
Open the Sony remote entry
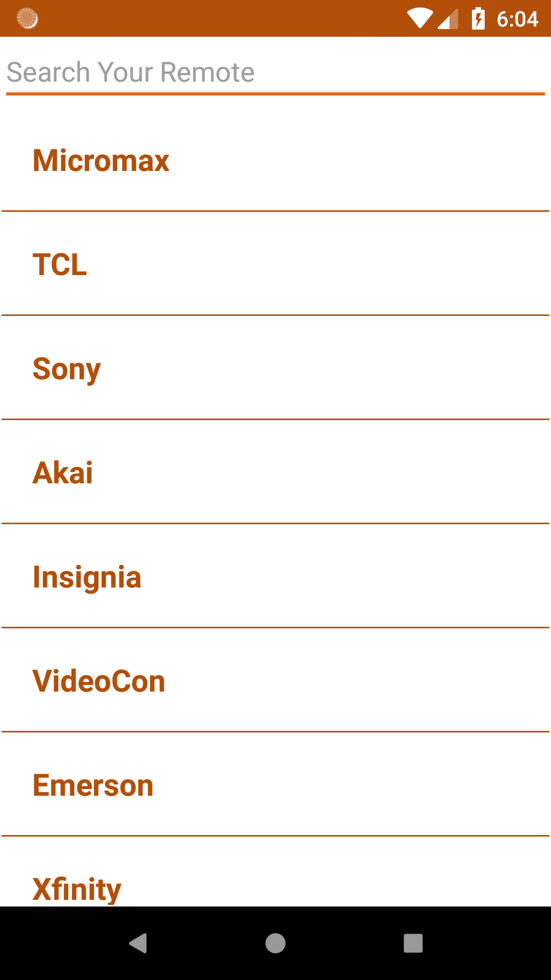tap(66, 369)
